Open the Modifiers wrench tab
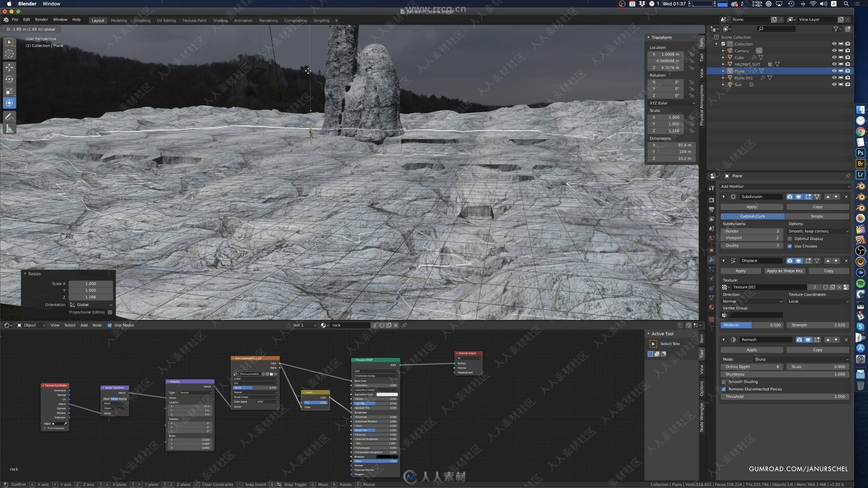The width and height of the screenshot is (868, 488). [711, 260]
